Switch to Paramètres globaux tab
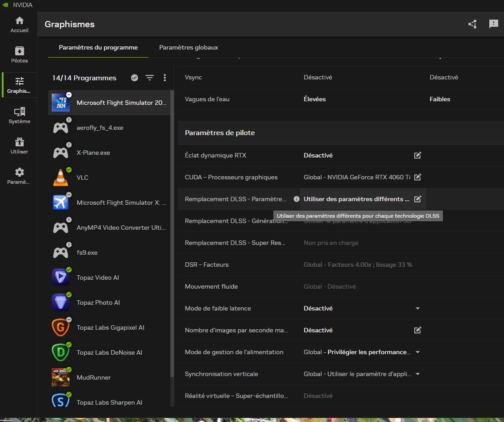 click(189, 47)
